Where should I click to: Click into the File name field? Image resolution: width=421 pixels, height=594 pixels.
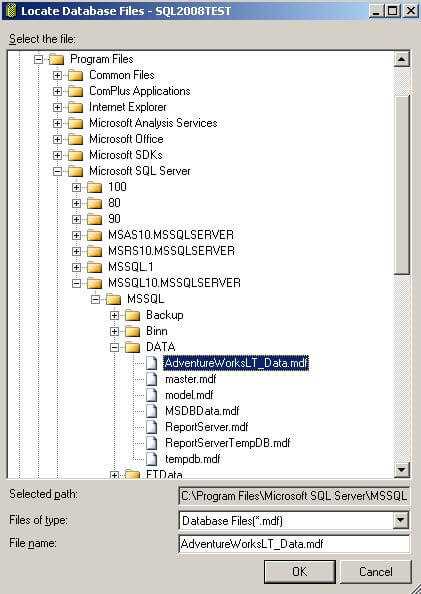coord(294,544)
